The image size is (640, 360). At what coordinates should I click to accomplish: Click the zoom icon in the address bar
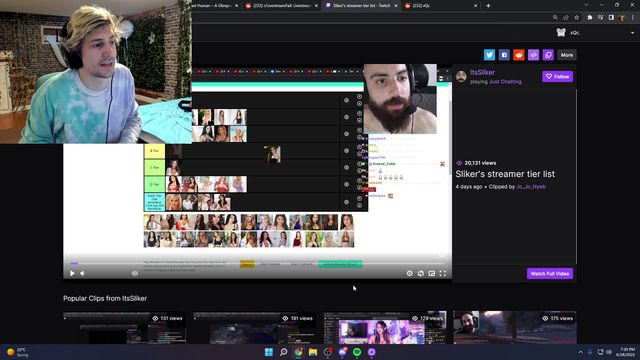(x=555, y=18)
